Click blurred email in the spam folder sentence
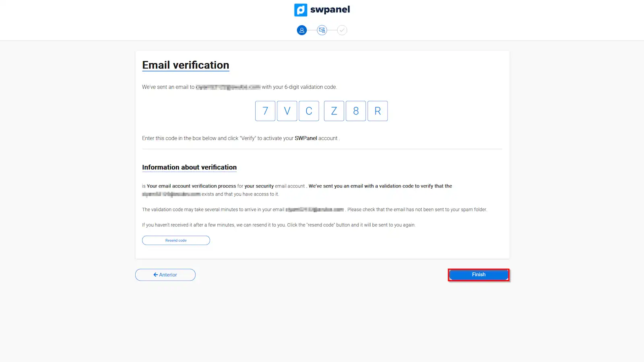This screenshot has height=362, width=644. tap(315, 210)
